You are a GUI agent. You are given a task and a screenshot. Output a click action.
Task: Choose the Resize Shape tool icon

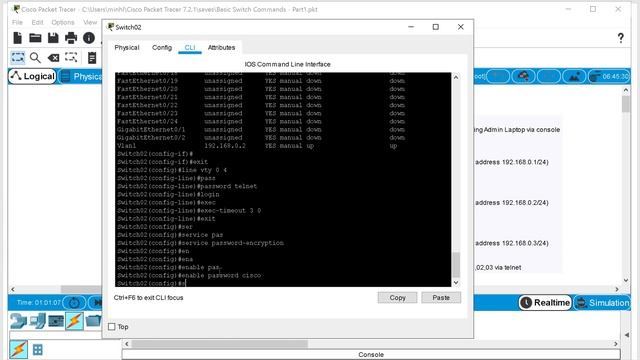pos(71,58)
